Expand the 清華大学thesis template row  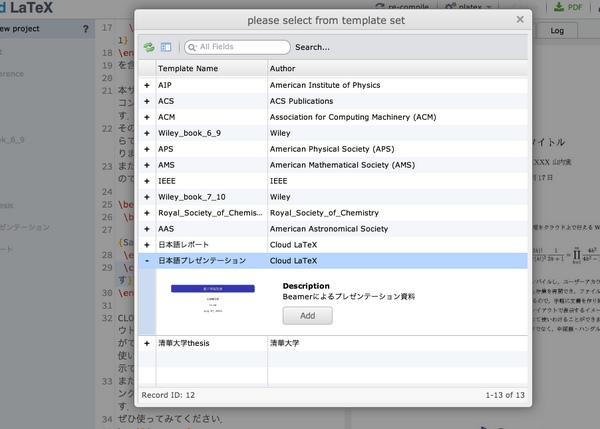tap(147, 343)
